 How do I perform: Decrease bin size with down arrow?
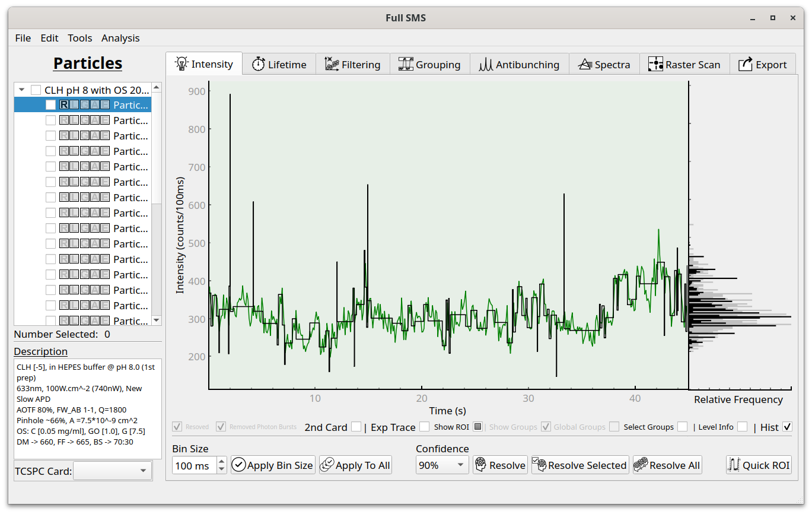pos(222,469)
